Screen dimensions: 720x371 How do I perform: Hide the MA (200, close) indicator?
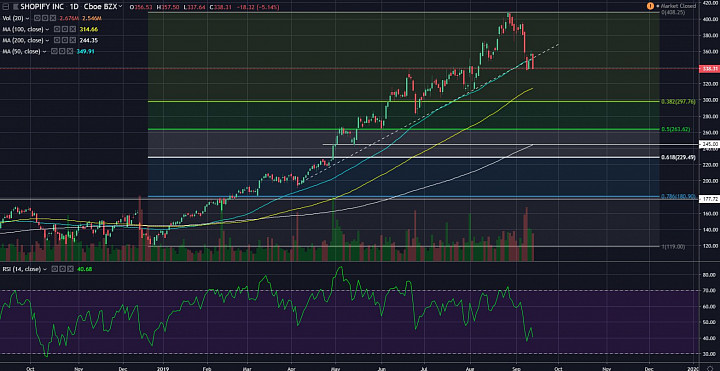pos(56,40)
